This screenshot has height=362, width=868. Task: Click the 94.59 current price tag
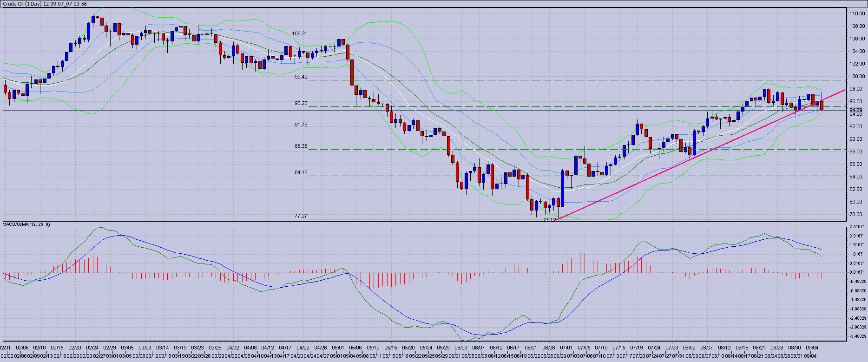click(x=856, y=111)
